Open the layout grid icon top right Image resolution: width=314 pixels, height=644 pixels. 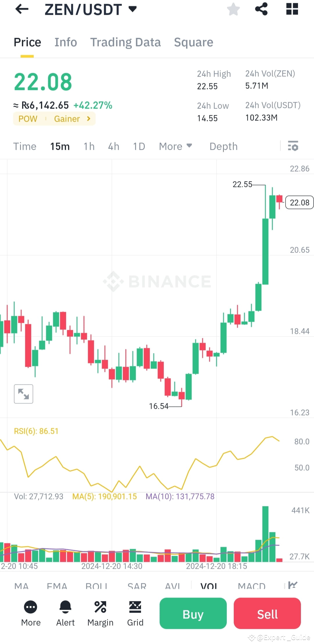point(292,9)
